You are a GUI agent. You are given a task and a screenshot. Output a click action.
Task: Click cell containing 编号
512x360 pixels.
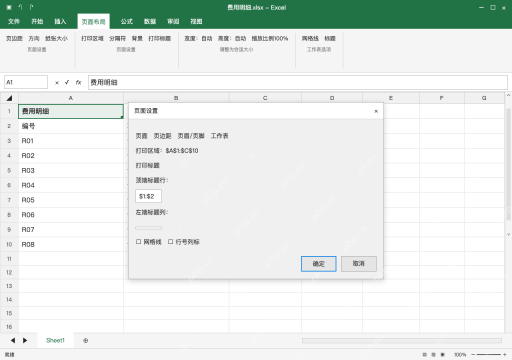[x=71, y=126]
